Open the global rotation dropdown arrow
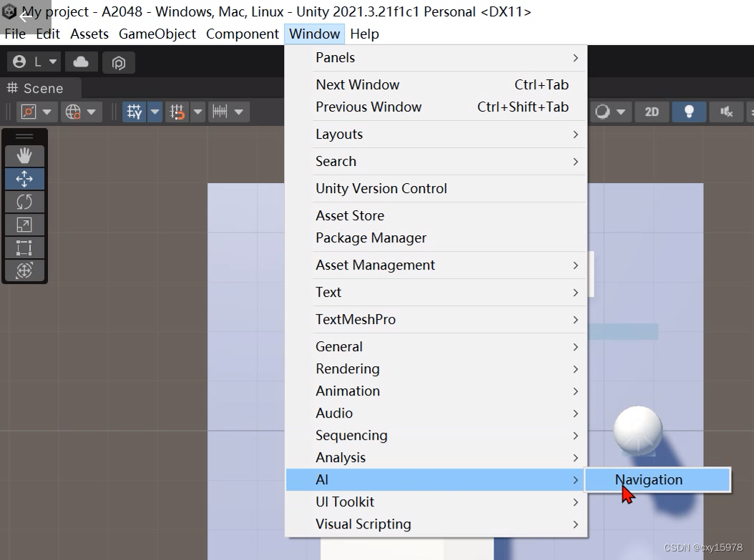754x560 pixels. pyautogui.click(x=92, y=112)
